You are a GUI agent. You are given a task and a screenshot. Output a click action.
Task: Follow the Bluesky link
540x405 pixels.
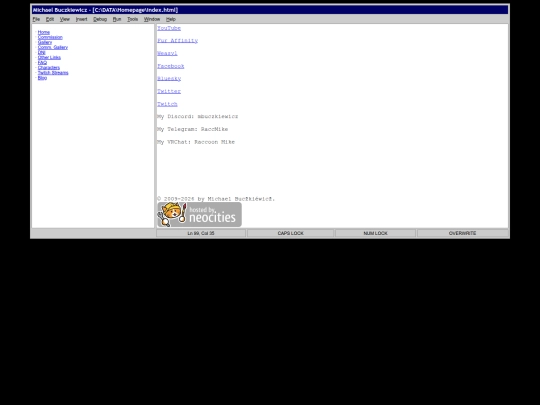click(x=169, y=79)
